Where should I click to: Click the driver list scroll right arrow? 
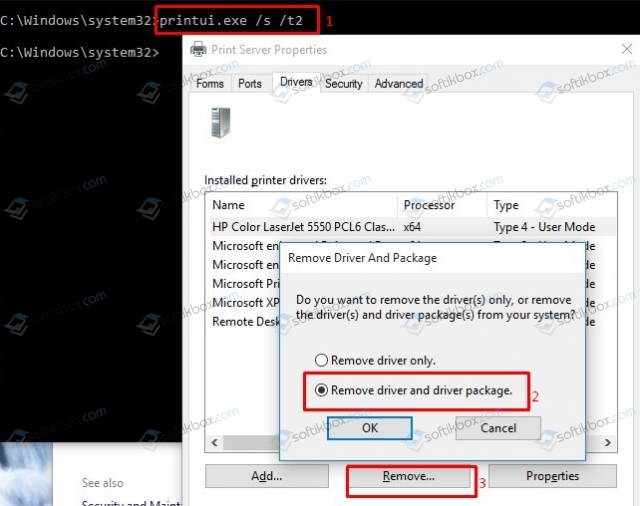point(607,442)
